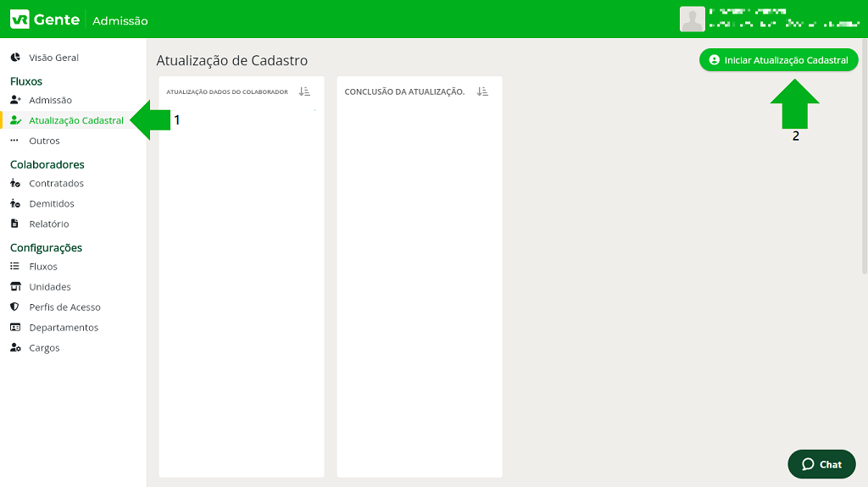Screen dimensions: 868x487
Task: Click Iniciar Atualização Cadastral button
Action: click(x=778, y=60)
